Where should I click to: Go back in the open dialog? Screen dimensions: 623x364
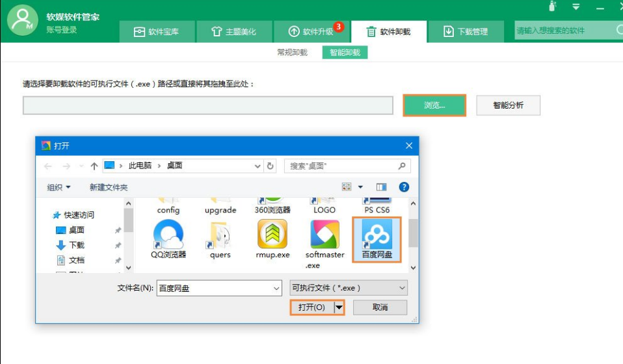tap(48, 166)
